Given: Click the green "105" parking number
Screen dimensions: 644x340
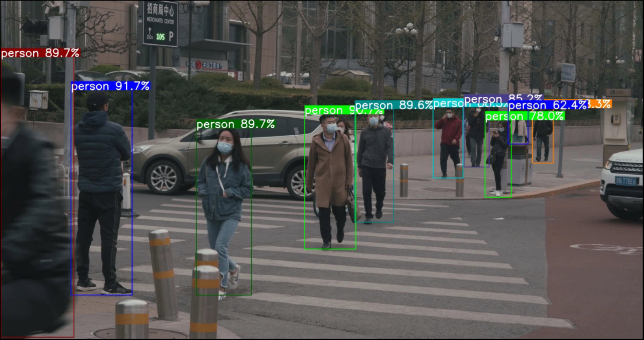Looking at the screenshot, I should 160,37.
